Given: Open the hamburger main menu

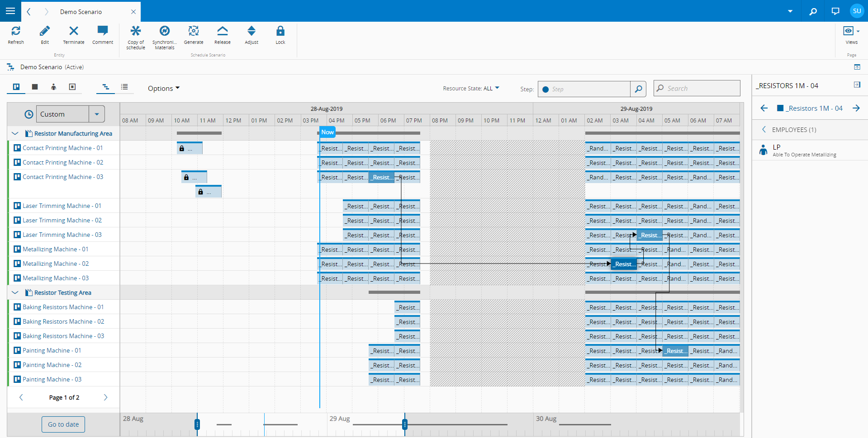Looking at the screenshot, I should pyautogui.click(x=10, y=11).
